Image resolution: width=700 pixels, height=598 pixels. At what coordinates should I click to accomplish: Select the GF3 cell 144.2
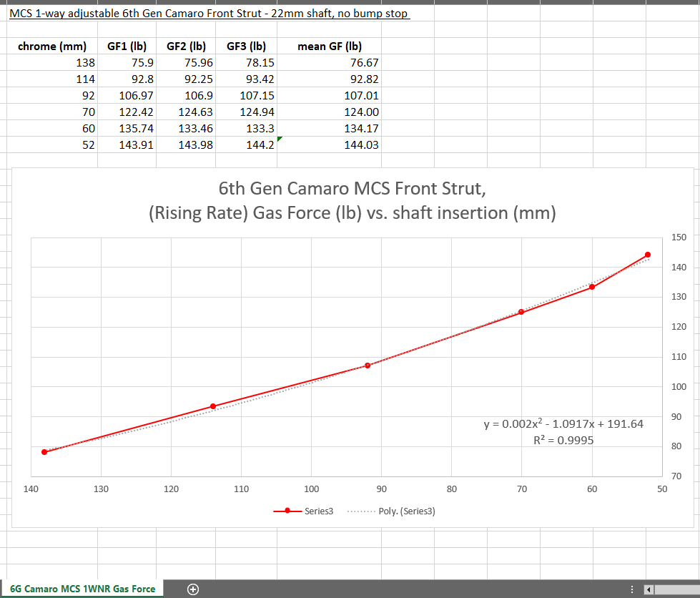246,144
